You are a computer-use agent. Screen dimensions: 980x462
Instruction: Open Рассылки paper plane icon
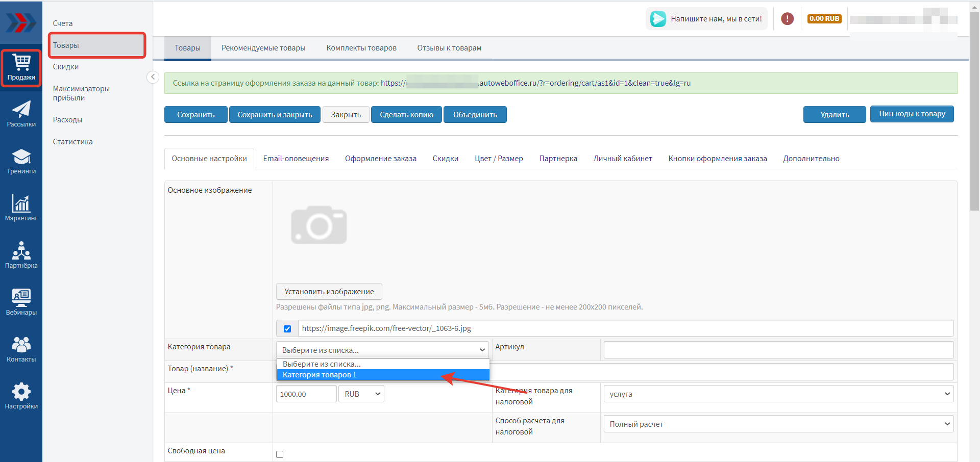21,114
